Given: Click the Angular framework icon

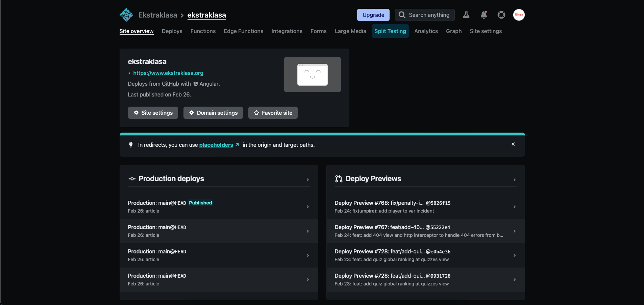Looking at the screenshot, I should [195, 84].
